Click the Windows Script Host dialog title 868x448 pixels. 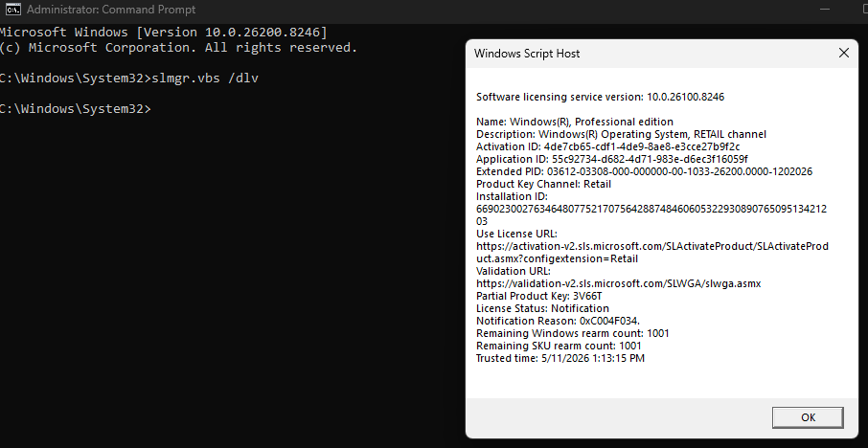click(527, 54)
